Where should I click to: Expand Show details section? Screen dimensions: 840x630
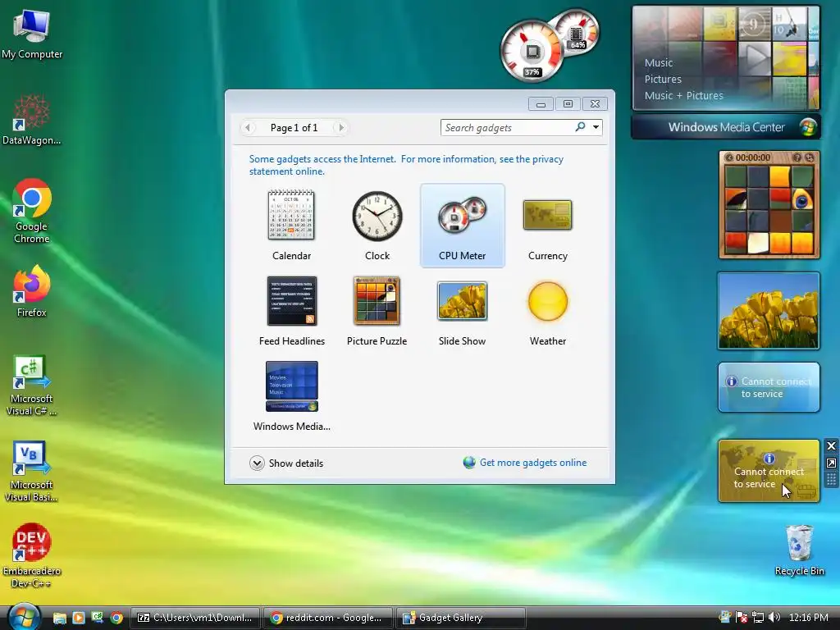[x=286, y=463]
